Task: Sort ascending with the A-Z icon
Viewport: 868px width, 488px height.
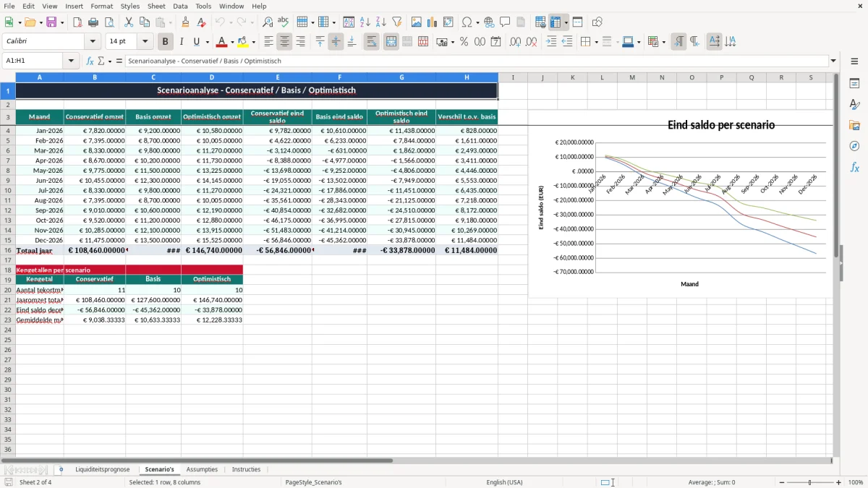Action: (365, 22)
